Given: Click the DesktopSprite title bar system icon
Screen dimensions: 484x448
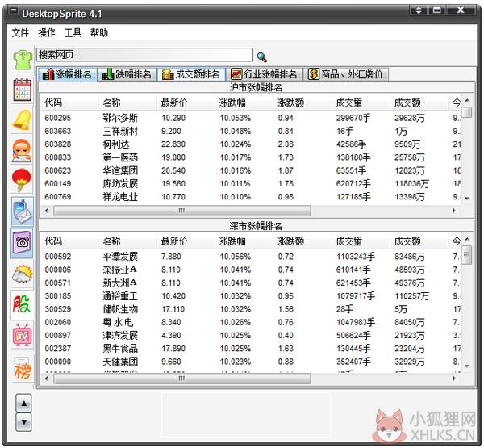Looking at the screenshot, I should point(13,11).
